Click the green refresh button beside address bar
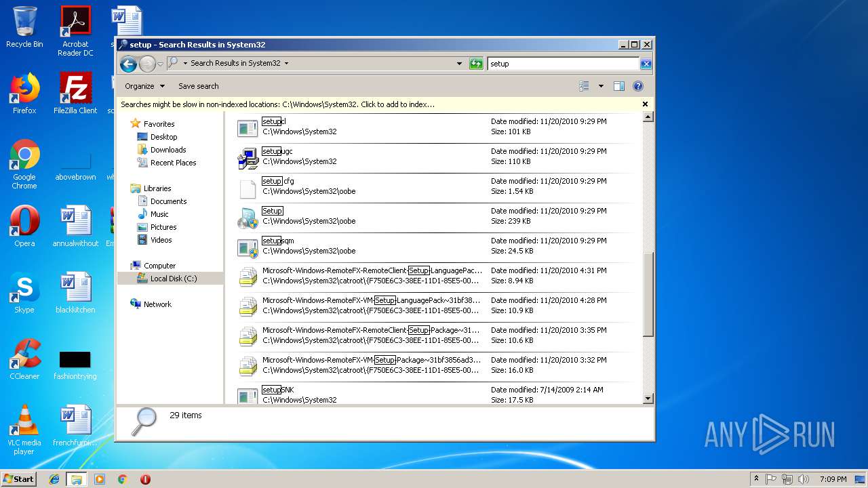This screenshot has width=868, height=488. tap(476, 64)
